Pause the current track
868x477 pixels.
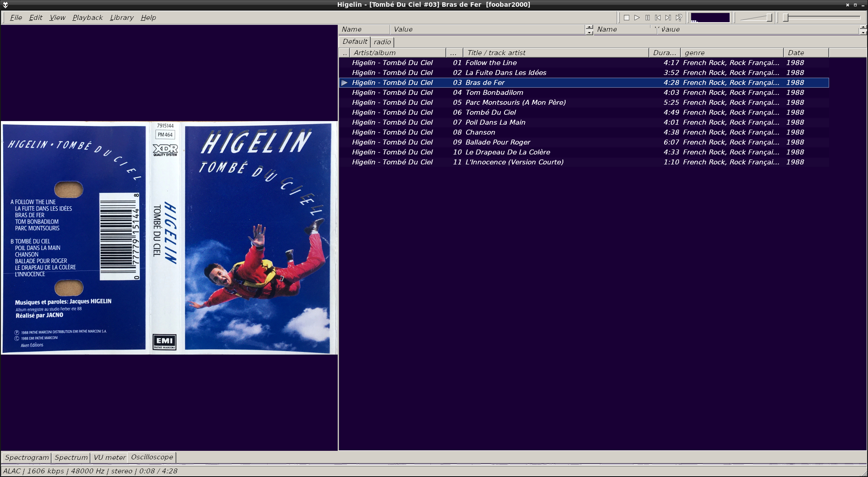coord(647,18)
